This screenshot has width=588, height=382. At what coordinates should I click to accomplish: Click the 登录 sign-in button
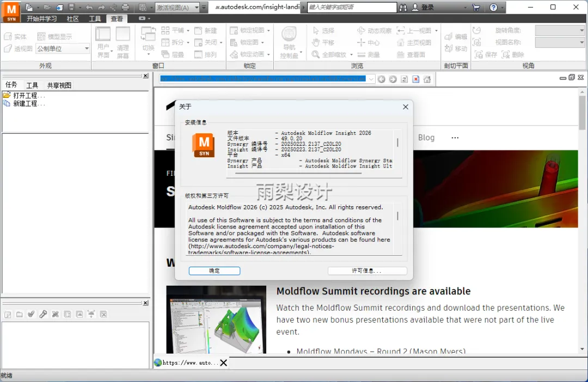(x=423, y=7)
